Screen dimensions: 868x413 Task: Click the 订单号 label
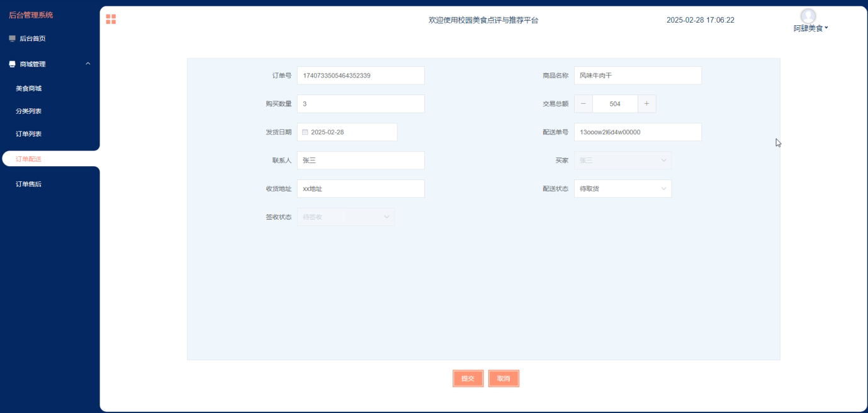click(x=281, y=76)
